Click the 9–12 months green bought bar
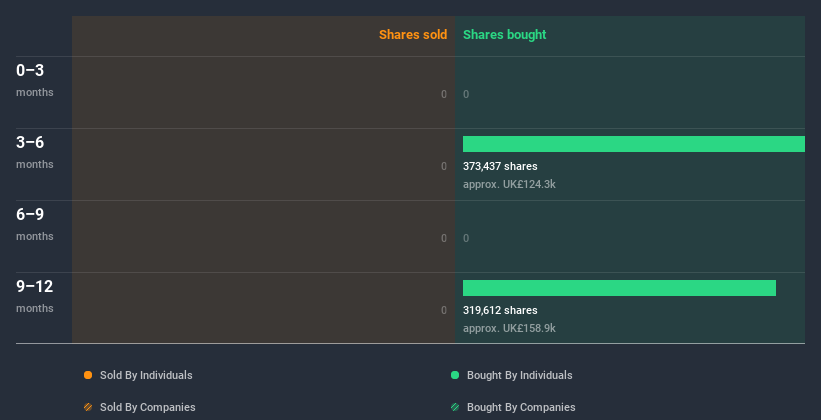 click(619, 288)
